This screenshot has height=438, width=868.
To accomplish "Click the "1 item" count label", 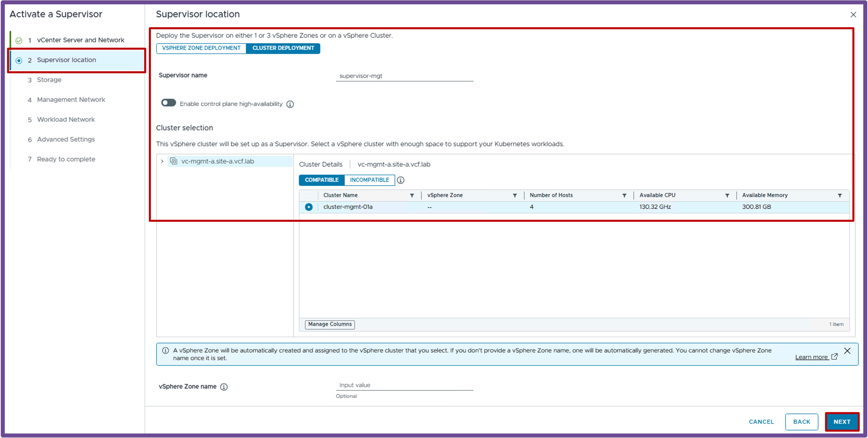I will pos(836,324).
